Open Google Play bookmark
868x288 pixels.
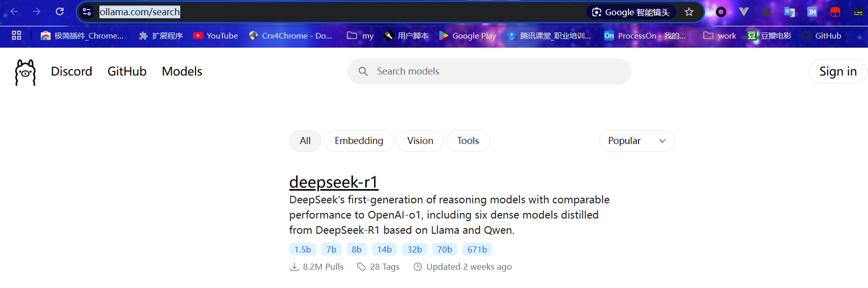tap(468, 35)
